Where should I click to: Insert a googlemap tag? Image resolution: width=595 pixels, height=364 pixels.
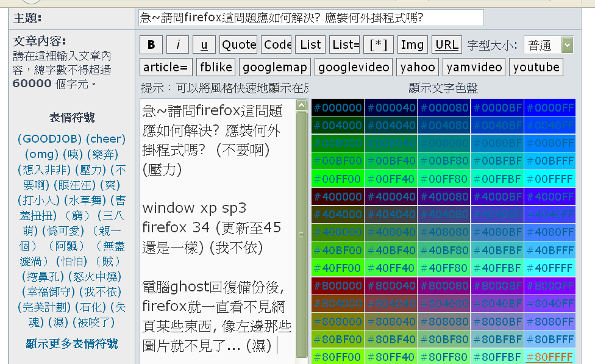(x=275, y=67)
